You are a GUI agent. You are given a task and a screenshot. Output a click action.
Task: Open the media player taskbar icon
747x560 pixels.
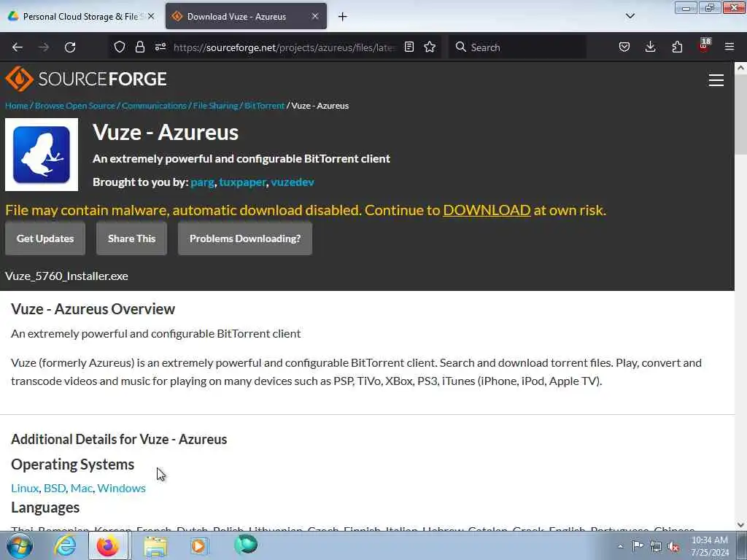[x=198, y=545]
